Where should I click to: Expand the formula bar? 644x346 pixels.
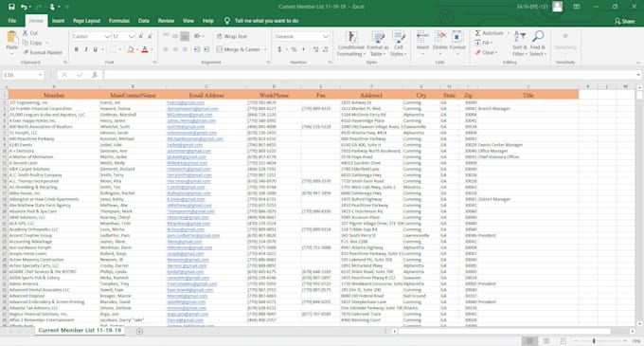(x=638, y=75)
